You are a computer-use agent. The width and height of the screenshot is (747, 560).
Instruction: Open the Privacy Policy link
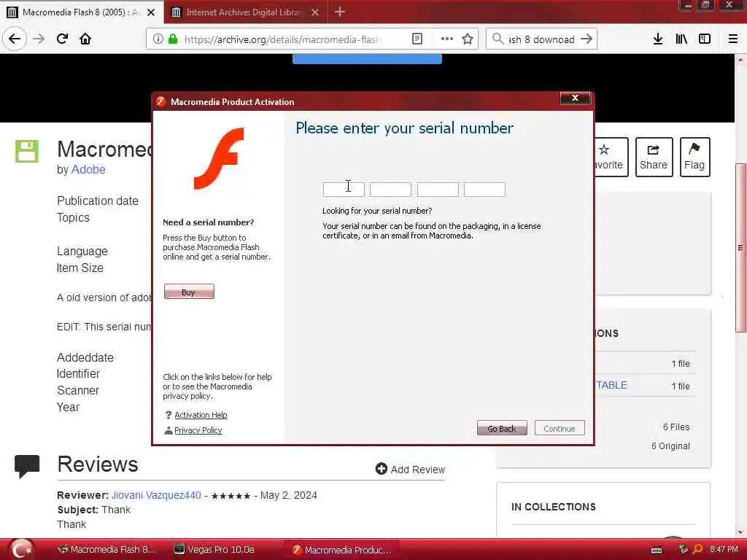[x=198, y=430]
